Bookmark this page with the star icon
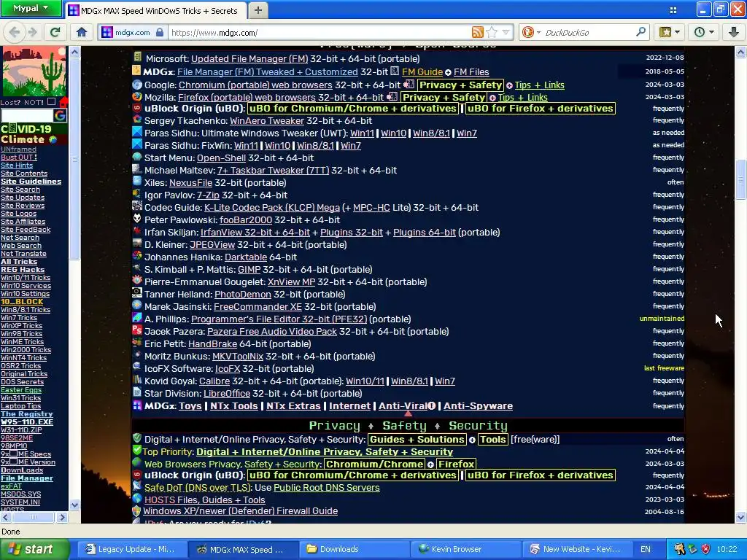The image size is (747, 560). click(492, 32)
